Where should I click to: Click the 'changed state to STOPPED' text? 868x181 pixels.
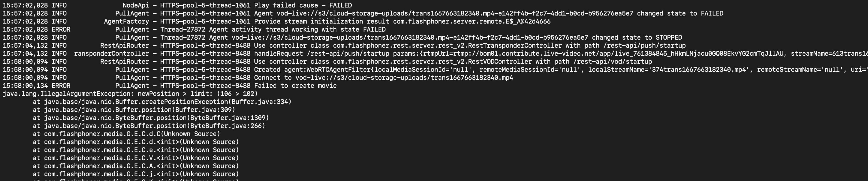pos(637,38)
